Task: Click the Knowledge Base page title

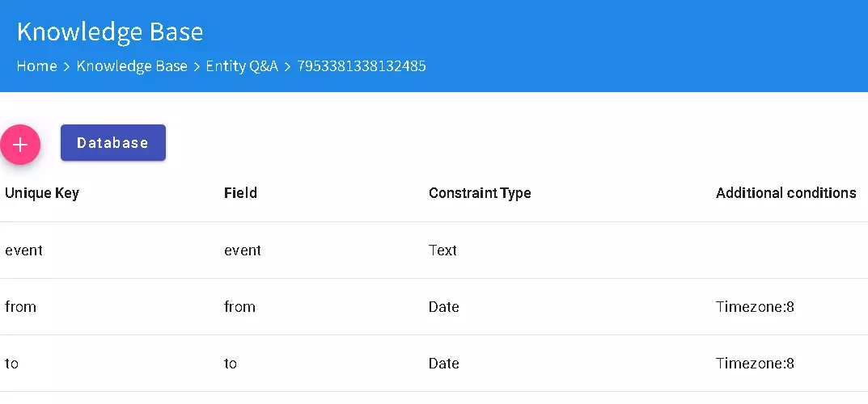Action: click(110, 32)
